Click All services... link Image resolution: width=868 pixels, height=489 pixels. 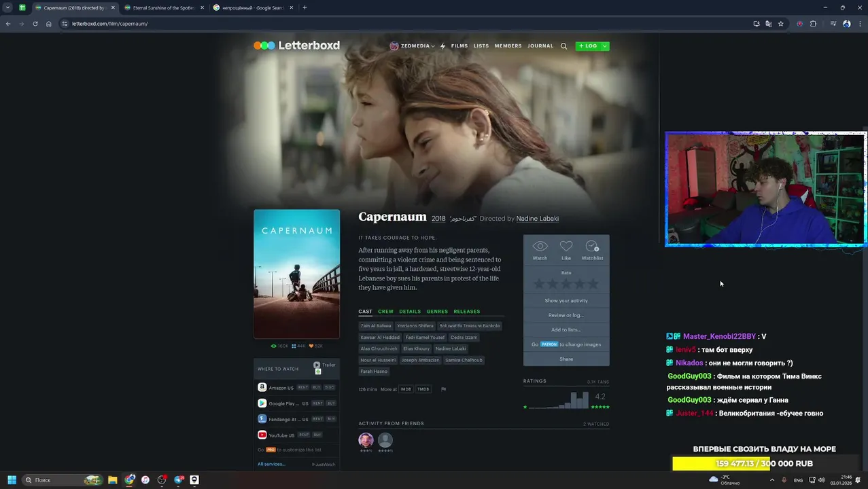click(x=271, y=464)
